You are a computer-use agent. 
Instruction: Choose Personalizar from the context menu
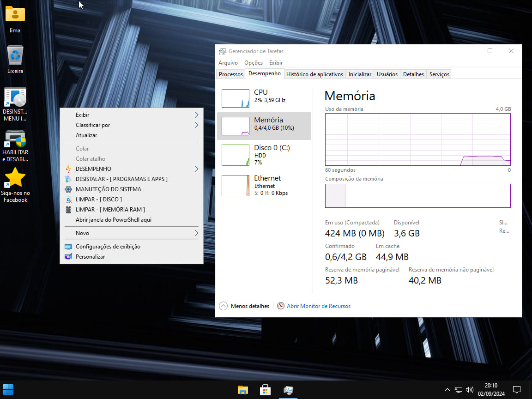(x=90, y=257)
